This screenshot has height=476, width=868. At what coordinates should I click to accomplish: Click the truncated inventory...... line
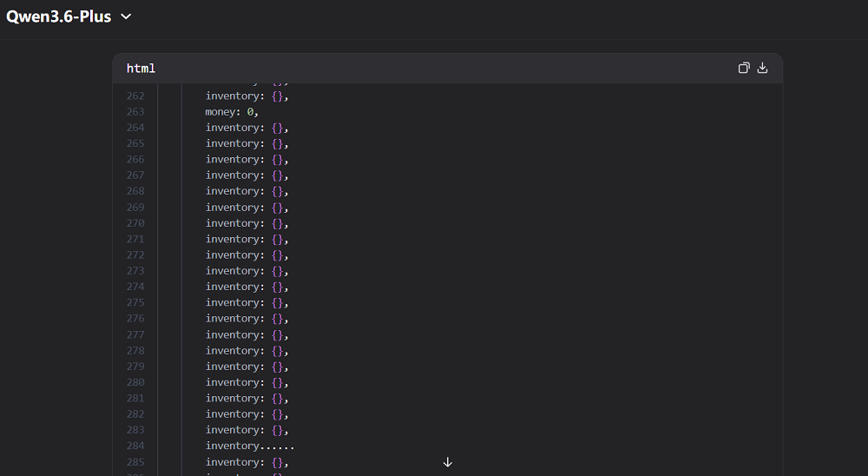point(250,446)
